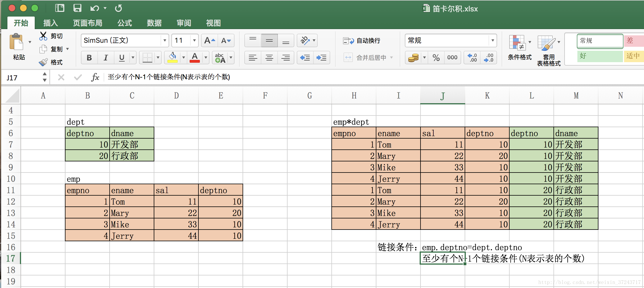
Task: Expand paste options dropdown arrow
Action: pyautogui.click(x=30, y=42)
